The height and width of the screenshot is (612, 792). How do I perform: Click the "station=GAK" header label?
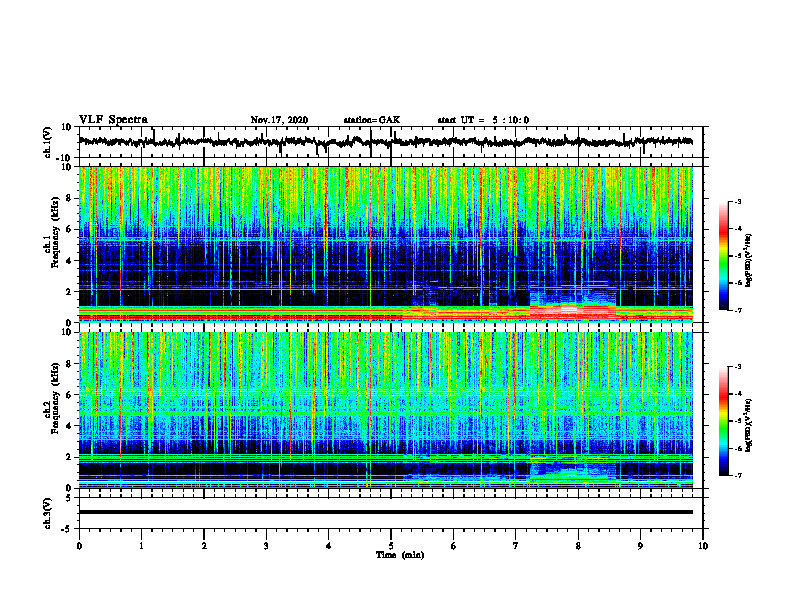point(372,120)
